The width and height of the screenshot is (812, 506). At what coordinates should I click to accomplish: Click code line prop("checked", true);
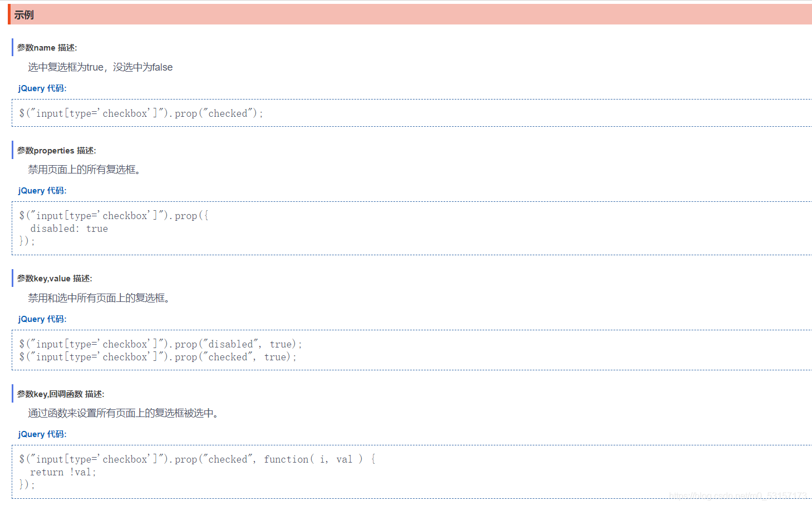coord(158,357)
